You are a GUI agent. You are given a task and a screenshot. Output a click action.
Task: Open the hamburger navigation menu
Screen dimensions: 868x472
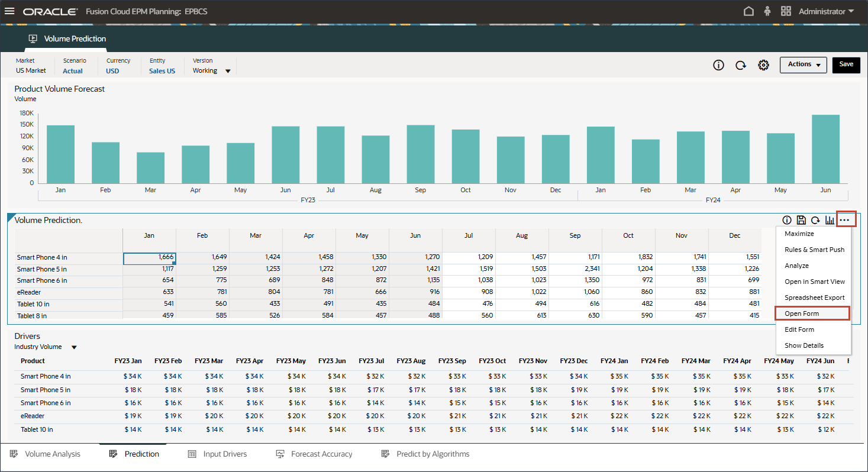[x=9, y=11]
